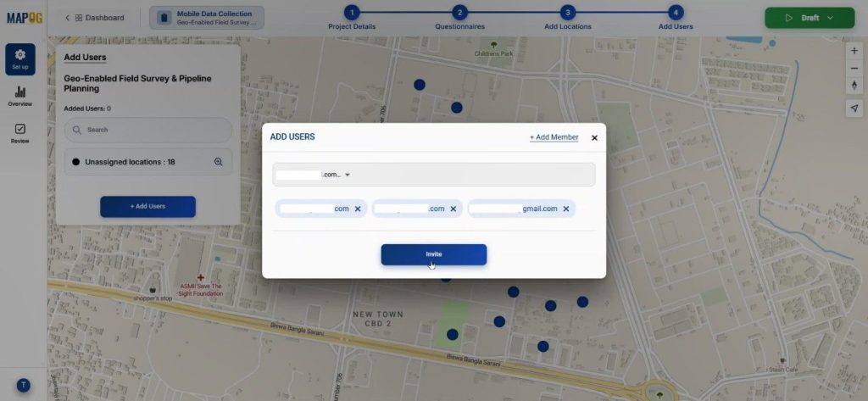
Task: Click the search magnifier icon in panel
Action: coord(76,131)
